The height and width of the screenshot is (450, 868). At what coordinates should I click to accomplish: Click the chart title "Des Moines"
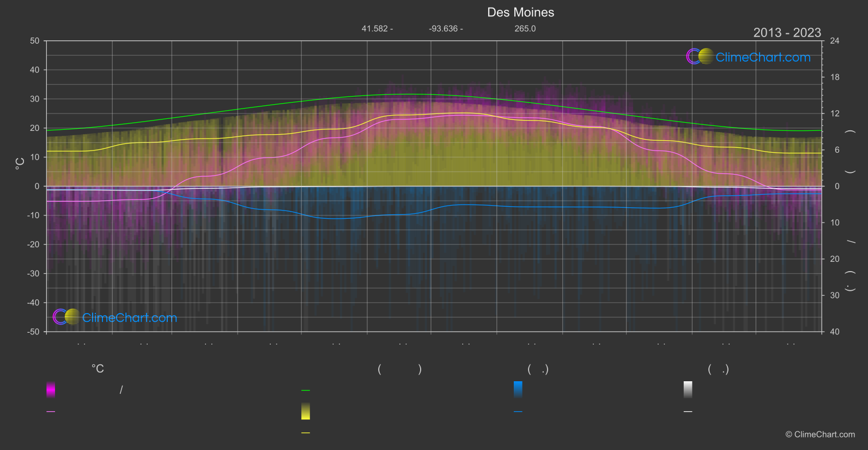[520, 13]
